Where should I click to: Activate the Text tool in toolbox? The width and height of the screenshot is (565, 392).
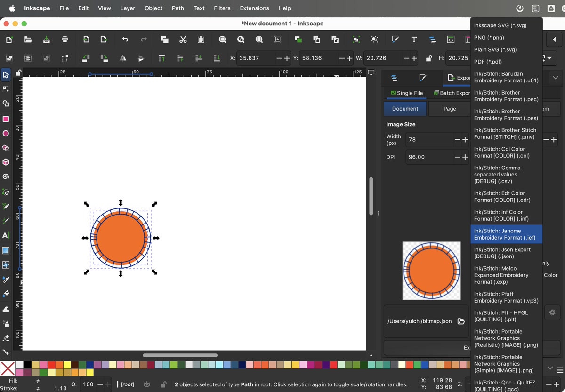(x=6, y=235)
